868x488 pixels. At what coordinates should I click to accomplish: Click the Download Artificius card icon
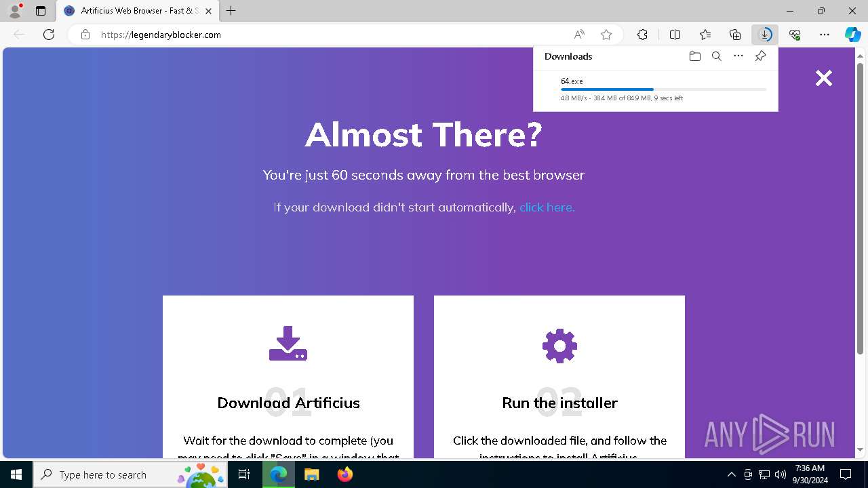288,344
